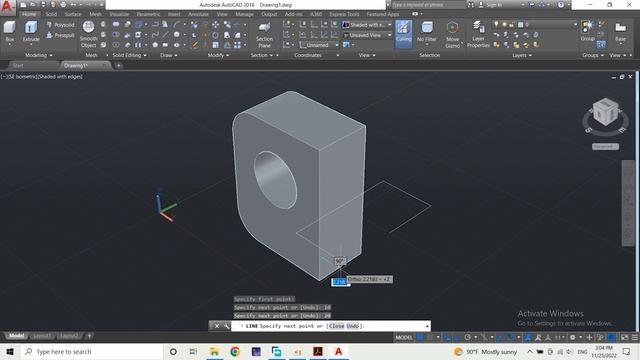Add a new drawing tab with plus
This screenshot has height=360, width=640.
click(x=118, y=65)
